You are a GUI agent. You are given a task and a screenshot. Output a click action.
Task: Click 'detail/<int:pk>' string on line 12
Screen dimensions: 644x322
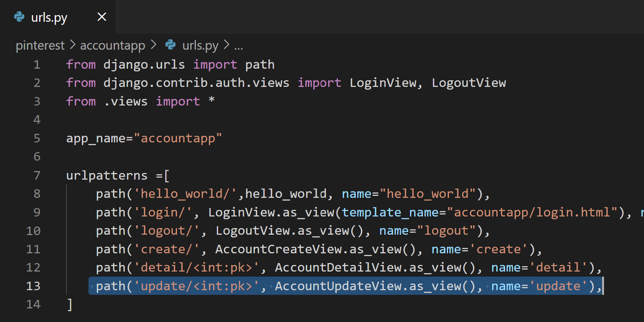point(196,267)
